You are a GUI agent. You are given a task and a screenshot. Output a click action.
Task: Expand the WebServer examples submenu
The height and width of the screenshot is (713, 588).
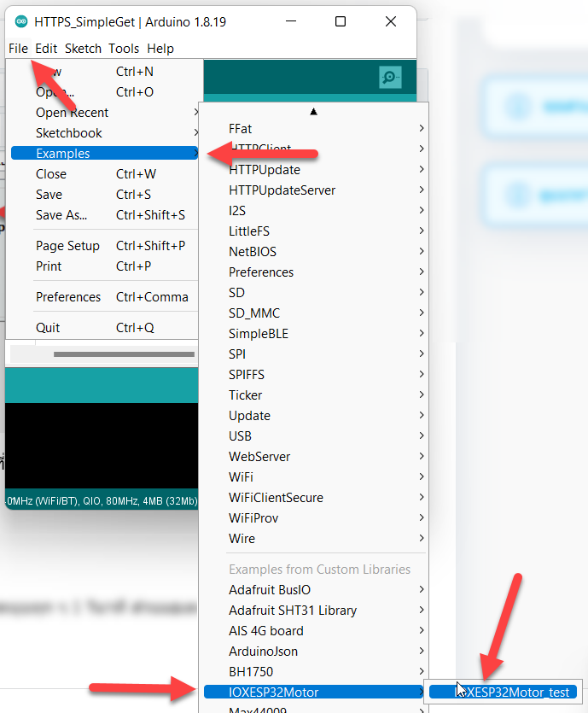pos(259,457)
